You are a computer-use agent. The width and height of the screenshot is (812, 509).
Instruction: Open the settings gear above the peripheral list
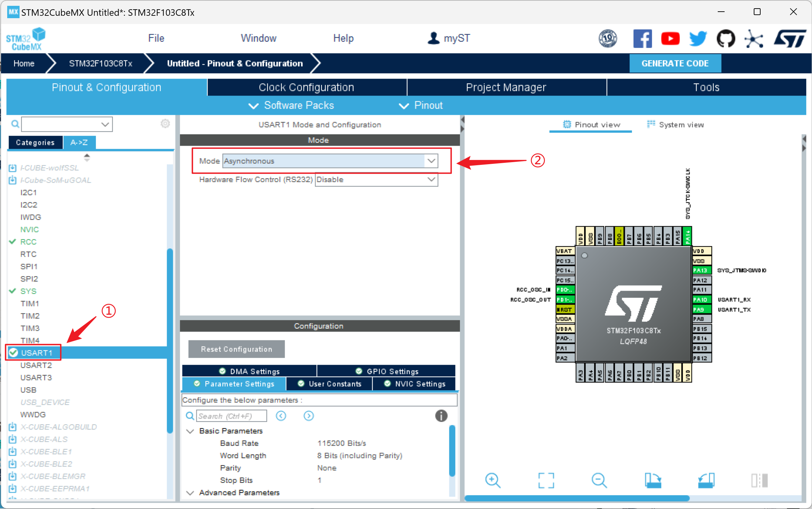pyautogui.click(x=165, y=124)
